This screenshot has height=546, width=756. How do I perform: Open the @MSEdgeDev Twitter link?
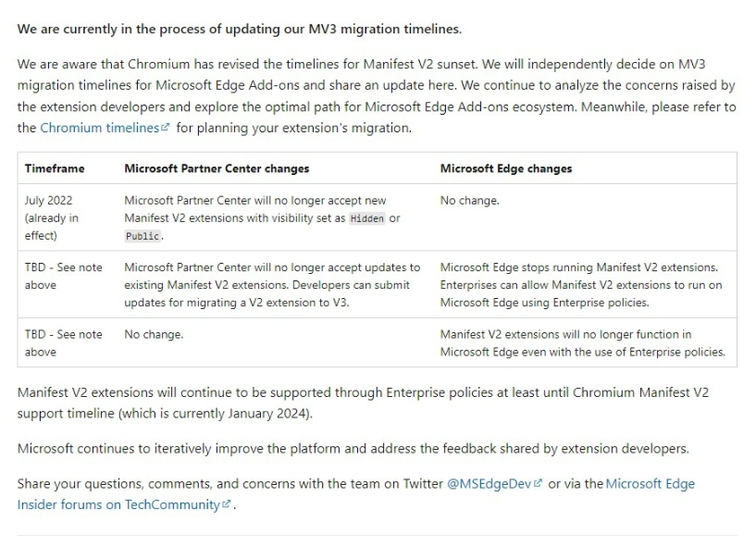[x=489, y=484]
